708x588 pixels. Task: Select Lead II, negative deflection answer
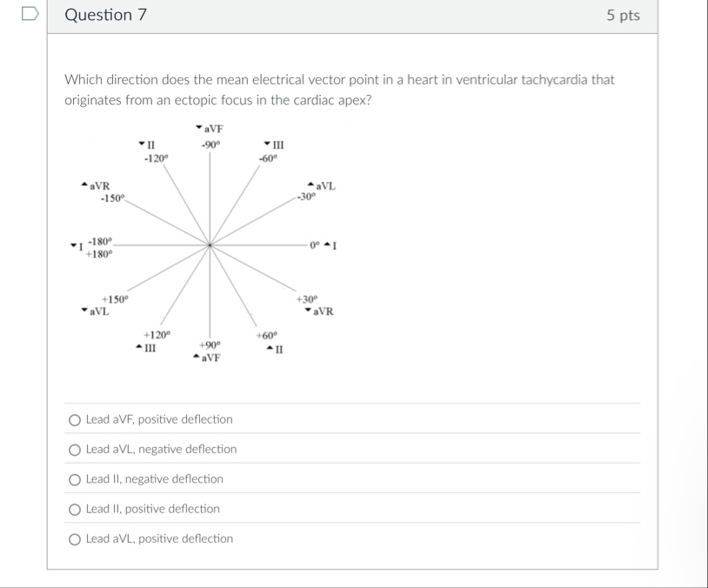73,478
